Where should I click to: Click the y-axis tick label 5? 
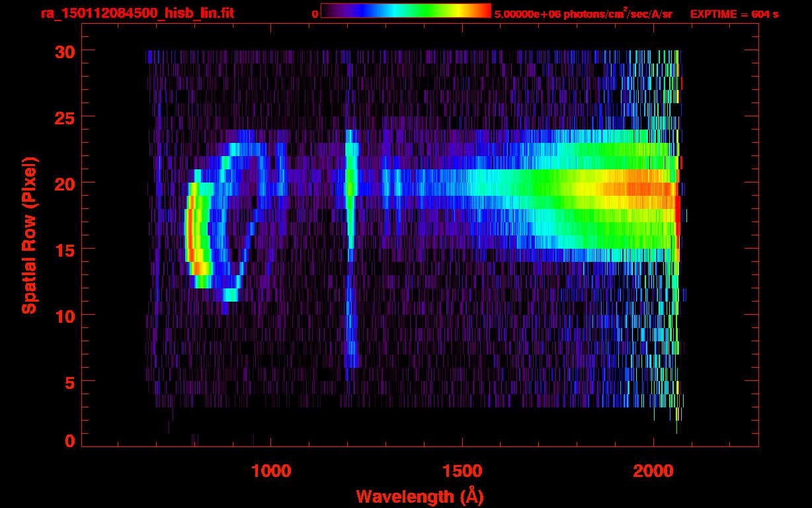point(69,382)
